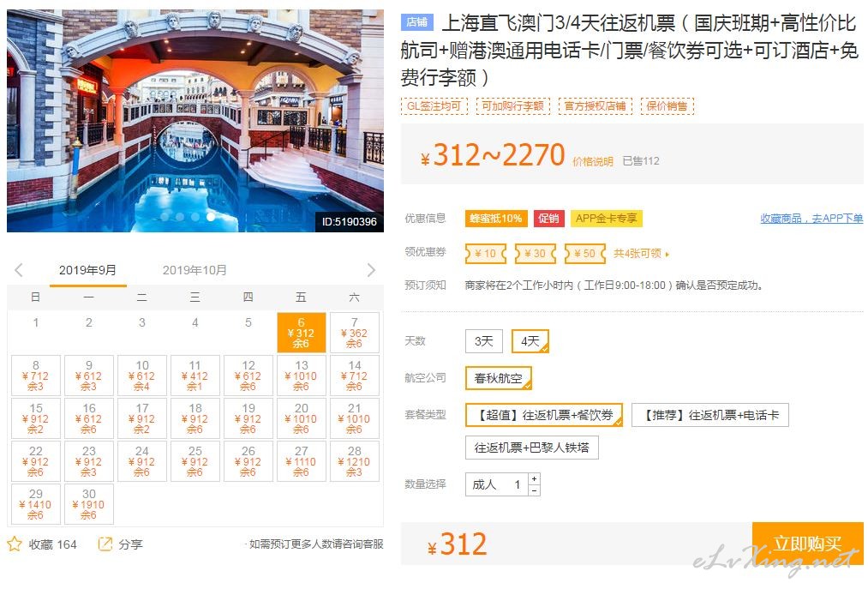Select the 3天 duration option
The height and width of the screenshot is (589, 868).
pyautogui.click(x=484, y=341)
